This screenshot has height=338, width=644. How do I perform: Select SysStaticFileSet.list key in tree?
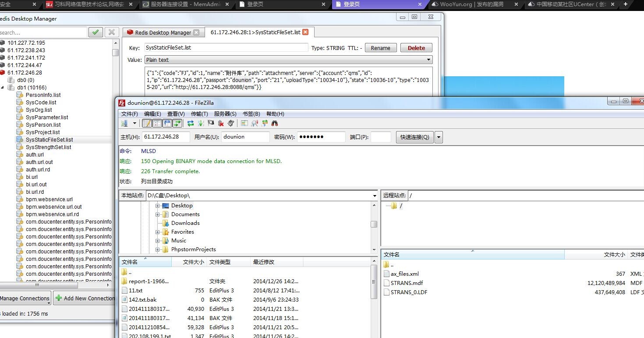point(49,140)
